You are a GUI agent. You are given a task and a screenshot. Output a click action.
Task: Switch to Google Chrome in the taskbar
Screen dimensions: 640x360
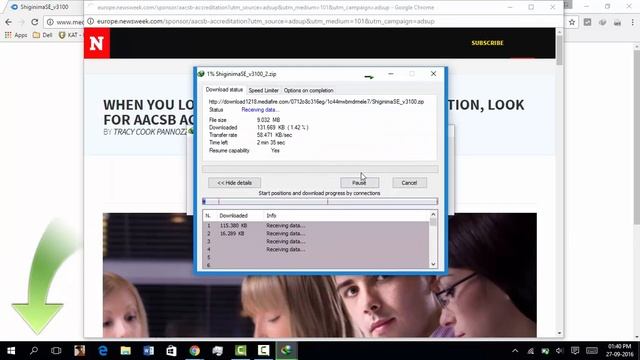coord(195,350)
